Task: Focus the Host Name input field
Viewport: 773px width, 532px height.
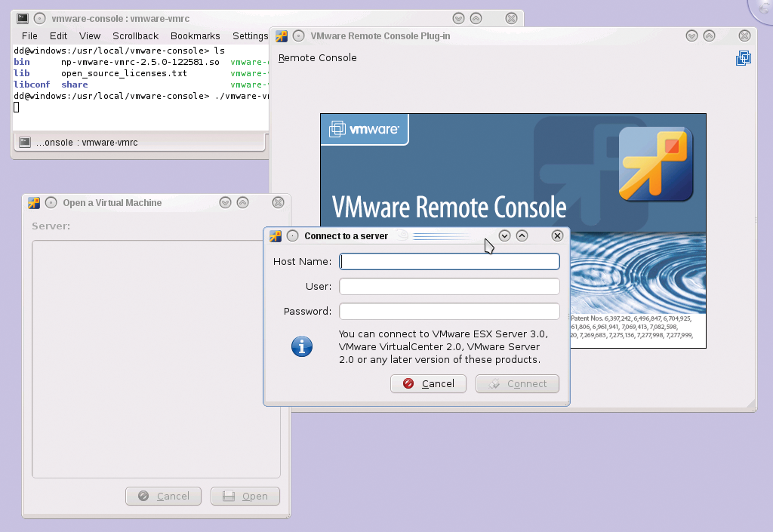Action: point(449,262)
